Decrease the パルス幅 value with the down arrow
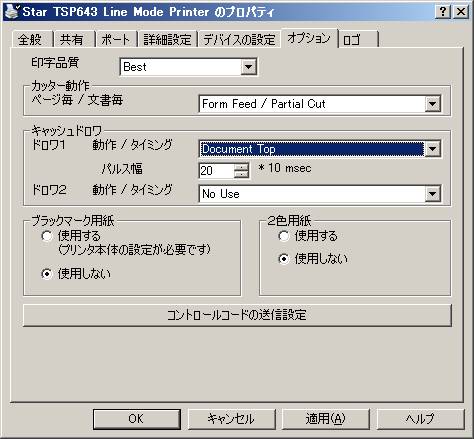The height and width of the screenshot is (439, 474). (x=241, y=174)
